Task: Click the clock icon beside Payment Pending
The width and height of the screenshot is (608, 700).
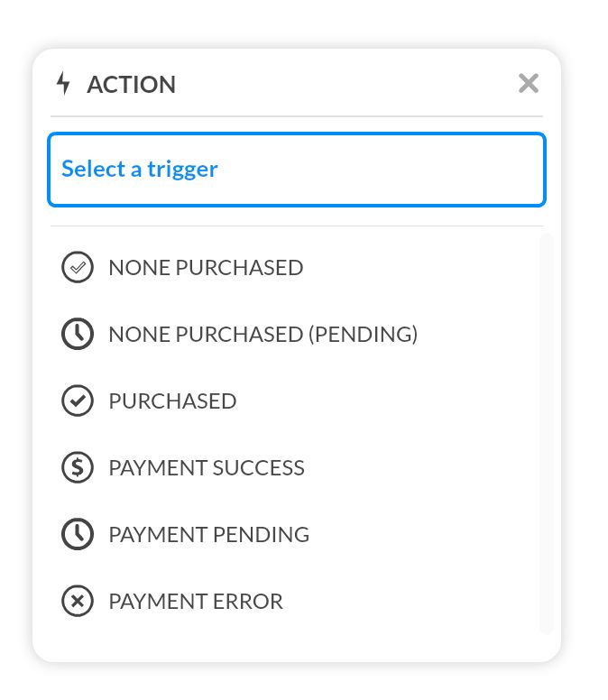Action: tap(78, 535)
